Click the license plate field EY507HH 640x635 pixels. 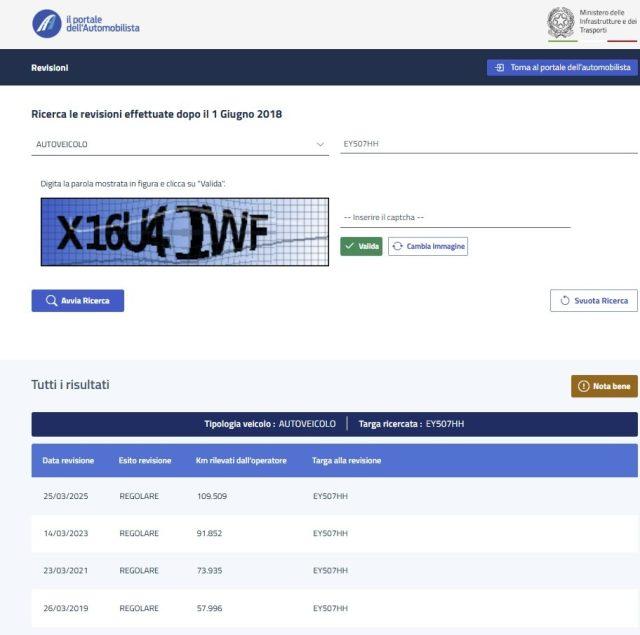[488, 144]
